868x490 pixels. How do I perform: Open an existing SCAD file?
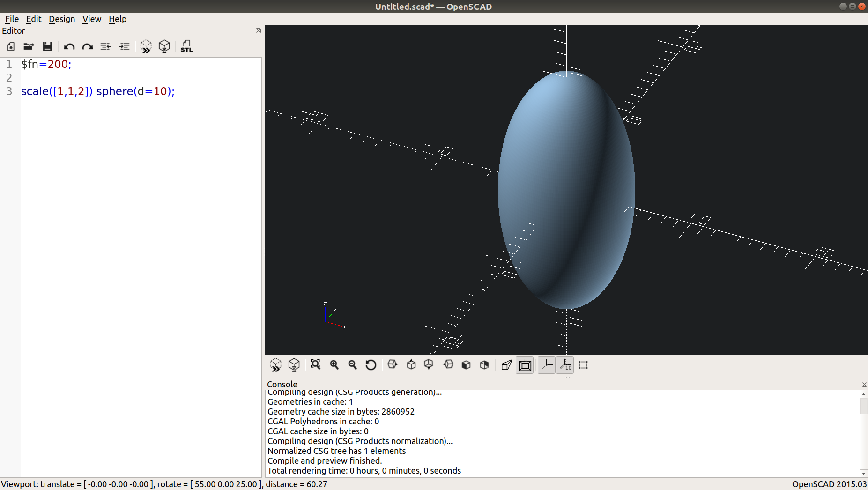point(29,46)
